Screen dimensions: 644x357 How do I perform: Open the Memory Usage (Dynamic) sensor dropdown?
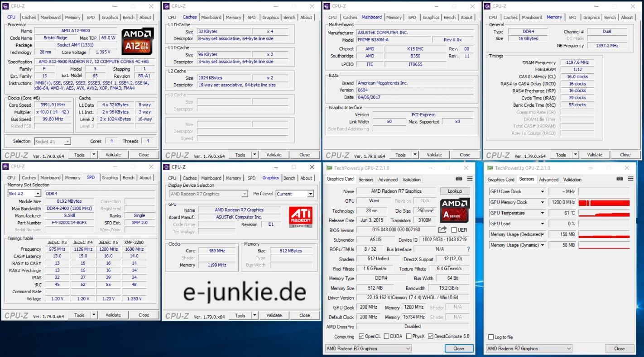coord(542,245)
